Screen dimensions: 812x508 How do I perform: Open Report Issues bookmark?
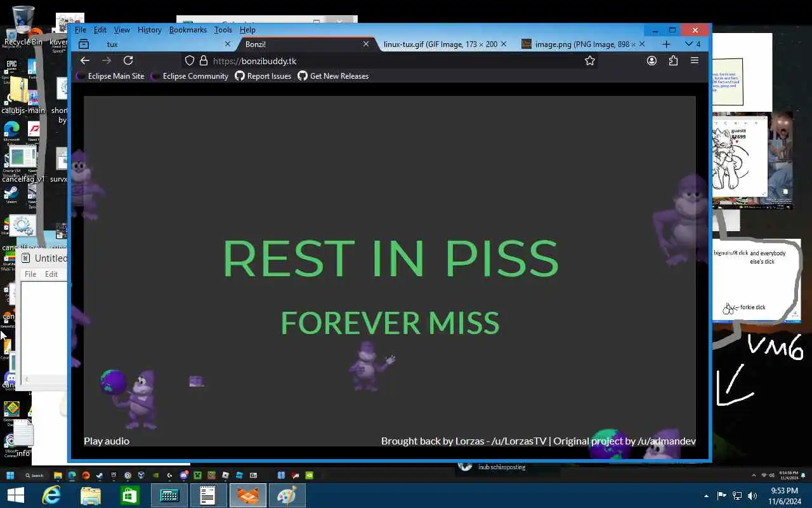(x=263, y=76)
